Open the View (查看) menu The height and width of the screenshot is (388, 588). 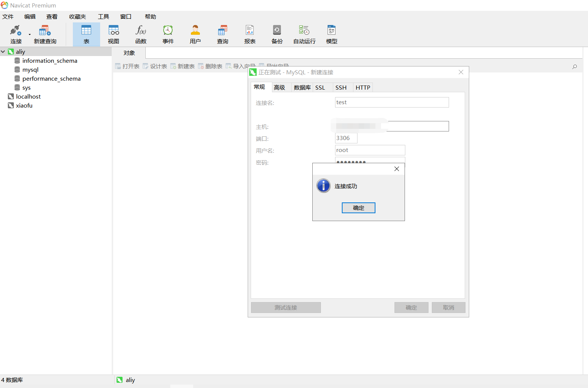(x=52, y=17)
